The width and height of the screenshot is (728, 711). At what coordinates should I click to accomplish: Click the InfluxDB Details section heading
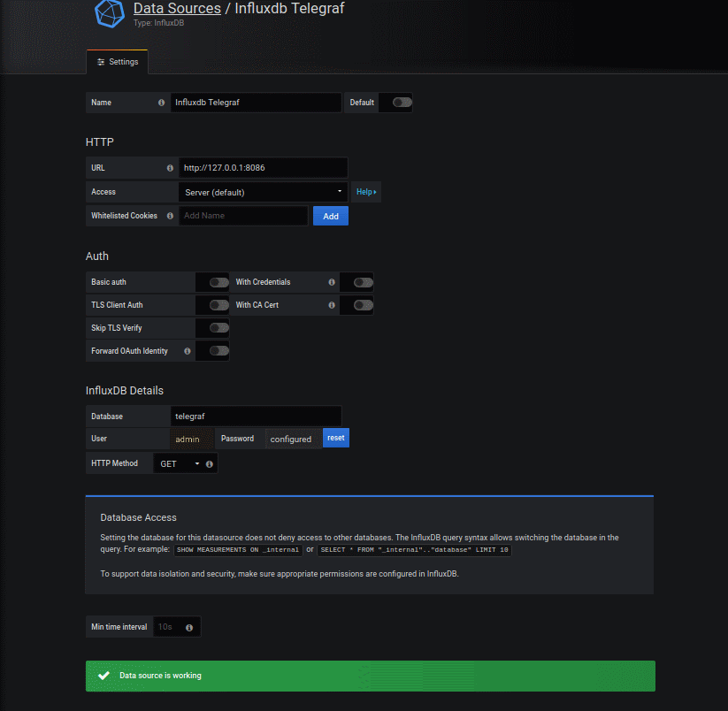coord(125,391)
